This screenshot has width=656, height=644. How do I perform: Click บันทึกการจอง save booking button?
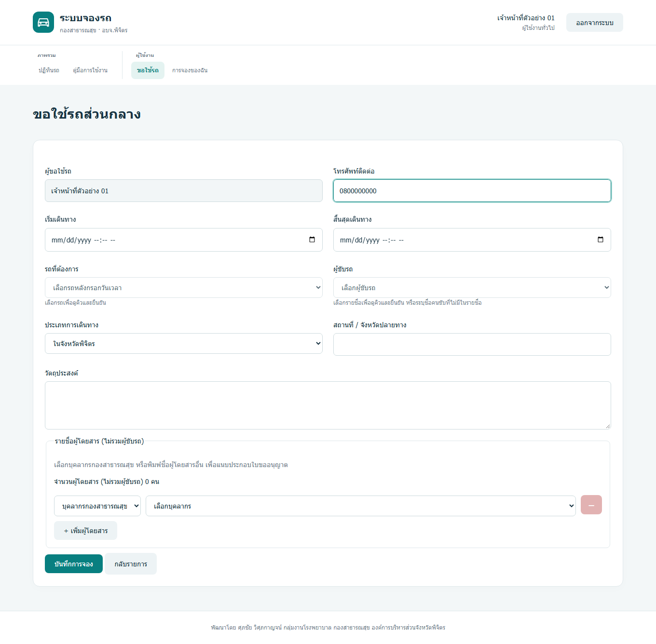[74, 564]
